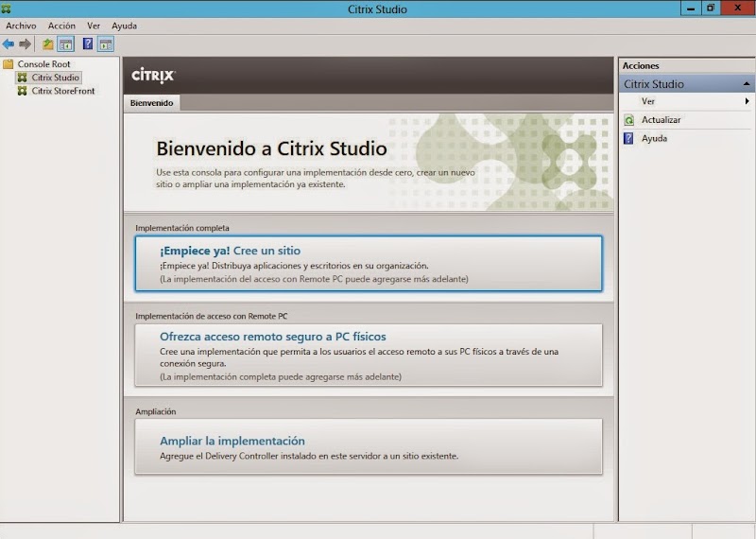Toggle Show/Hide Console Tree toolbar icon
The width and height of the screenshot is (756, 539).
pos(65,44)
